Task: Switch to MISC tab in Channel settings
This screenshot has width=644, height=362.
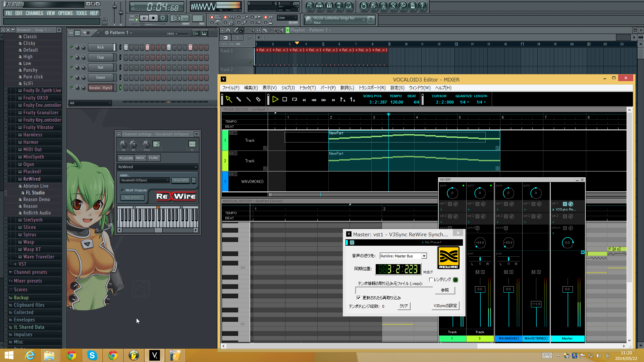Action: click(x=141, y=158)
